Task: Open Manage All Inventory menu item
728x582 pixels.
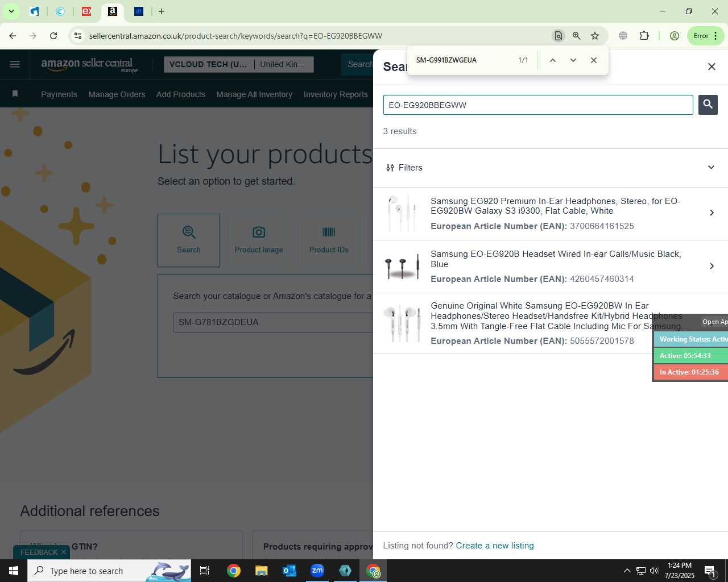Action: click(x=254, y=94)
